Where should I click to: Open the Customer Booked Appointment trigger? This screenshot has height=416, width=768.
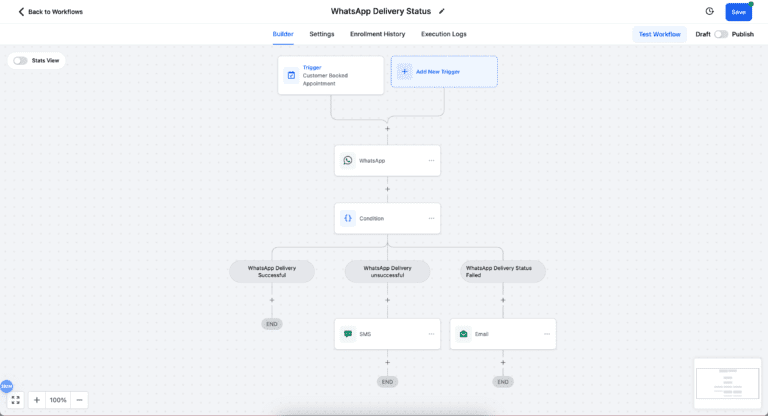331,75
